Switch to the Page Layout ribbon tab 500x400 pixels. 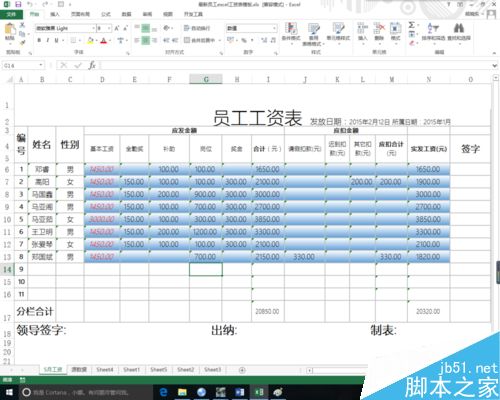point(80,14)
